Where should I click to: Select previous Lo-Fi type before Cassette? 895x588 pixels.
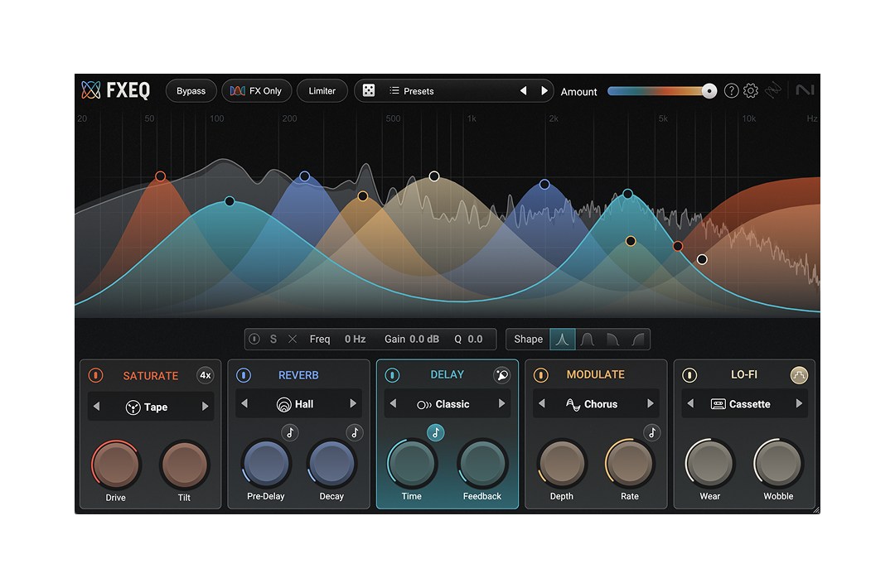[690, 403]
